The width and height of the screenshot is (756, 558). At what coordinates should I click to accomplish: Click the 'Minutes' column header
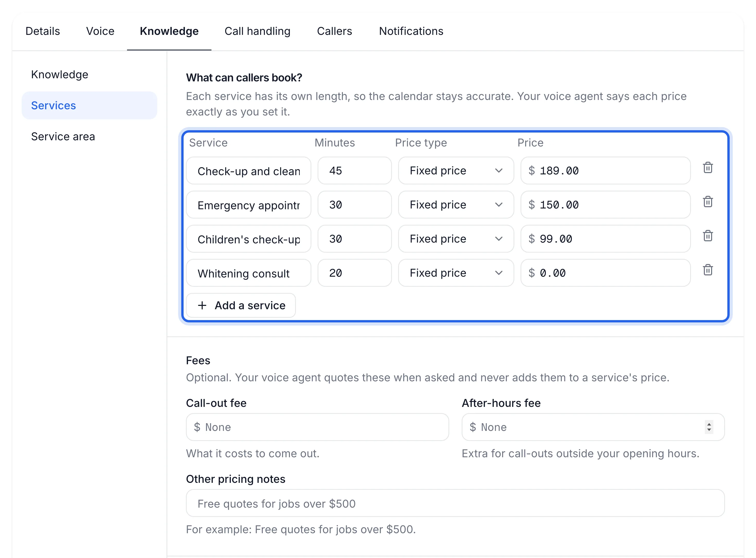click(x=334, y=143)
